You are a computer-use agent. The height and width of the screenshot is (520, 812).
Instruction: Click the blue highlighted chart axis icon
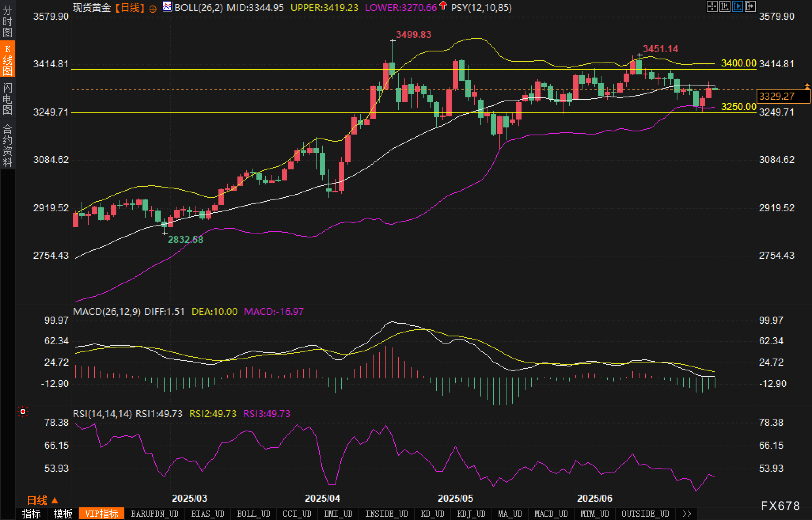click(737, 6)
